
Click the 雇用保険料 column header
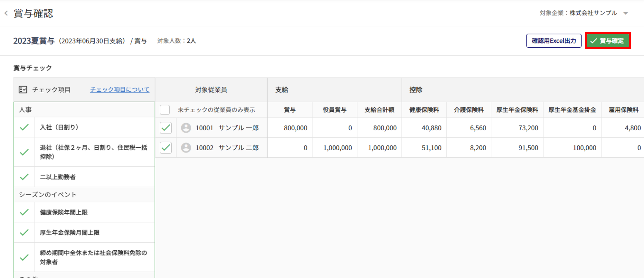623,110
